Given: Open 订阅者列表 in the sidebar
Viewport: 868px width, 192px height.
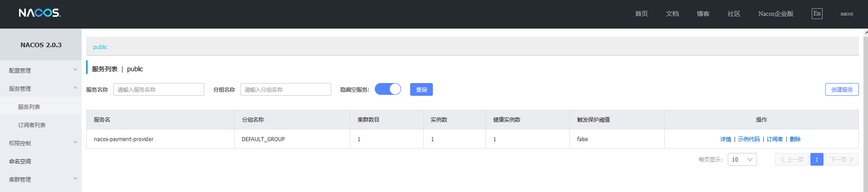Looking at the screenshot, I should click(32, 125).
